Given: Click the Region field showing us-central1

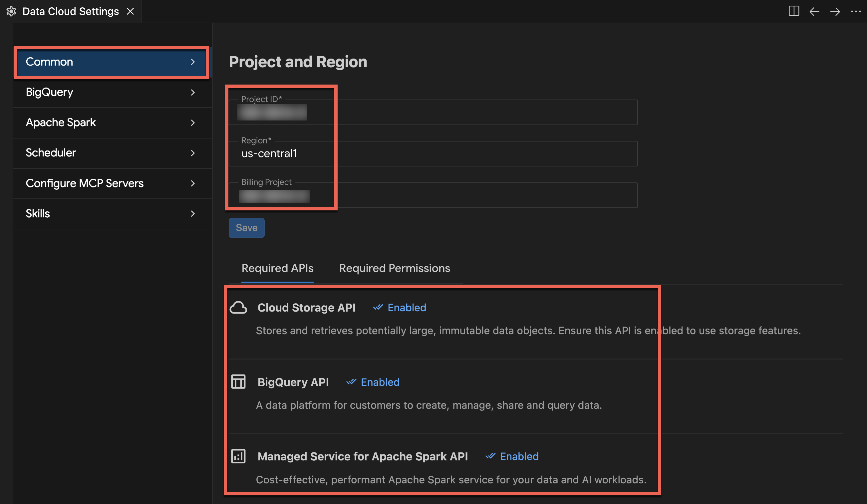Looking at the screenshot, I should click(433, 154).
